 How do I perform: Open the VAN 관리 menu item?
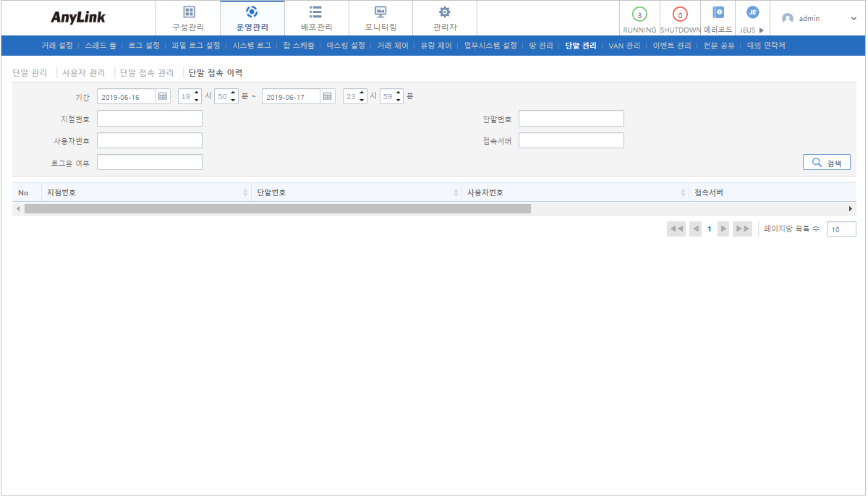[x=624, y=46]
